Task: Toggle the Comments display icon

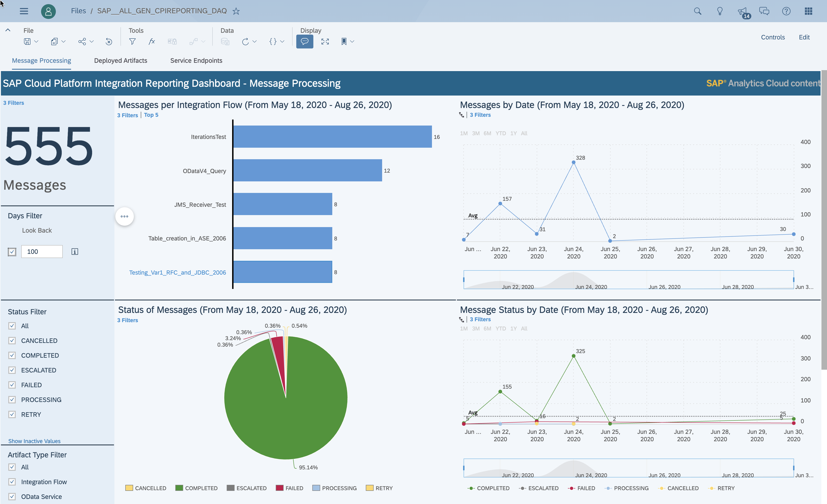Action: tap(304, 41)
